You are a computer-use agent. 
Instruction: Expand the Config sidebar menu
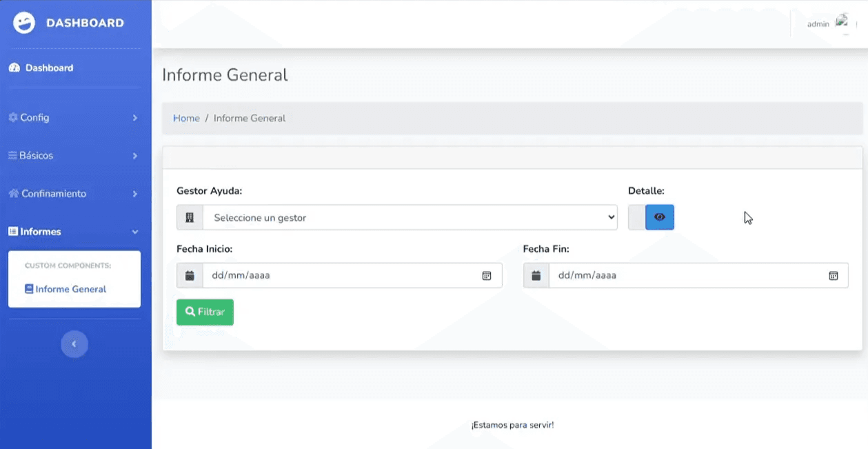[x=73, y=118]
